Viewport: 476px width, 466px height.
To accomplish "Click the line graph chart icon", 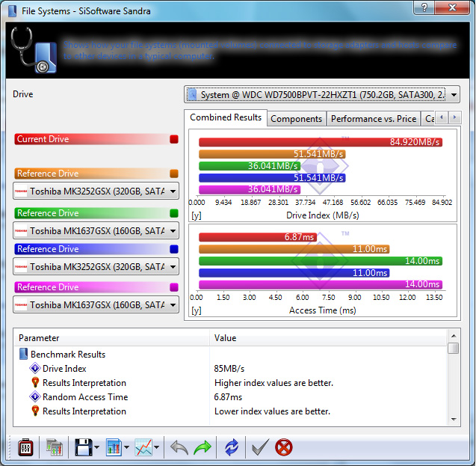I will [143, 447].
